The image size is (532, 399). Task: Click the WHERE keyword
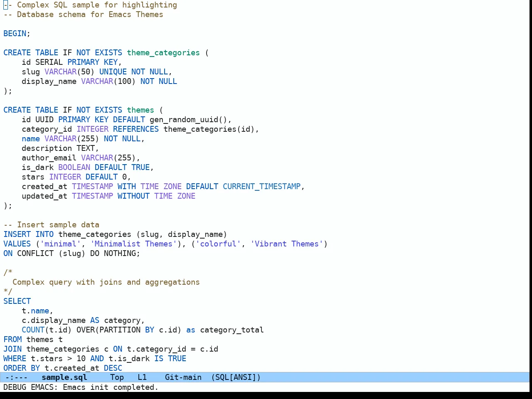(15, 359)
